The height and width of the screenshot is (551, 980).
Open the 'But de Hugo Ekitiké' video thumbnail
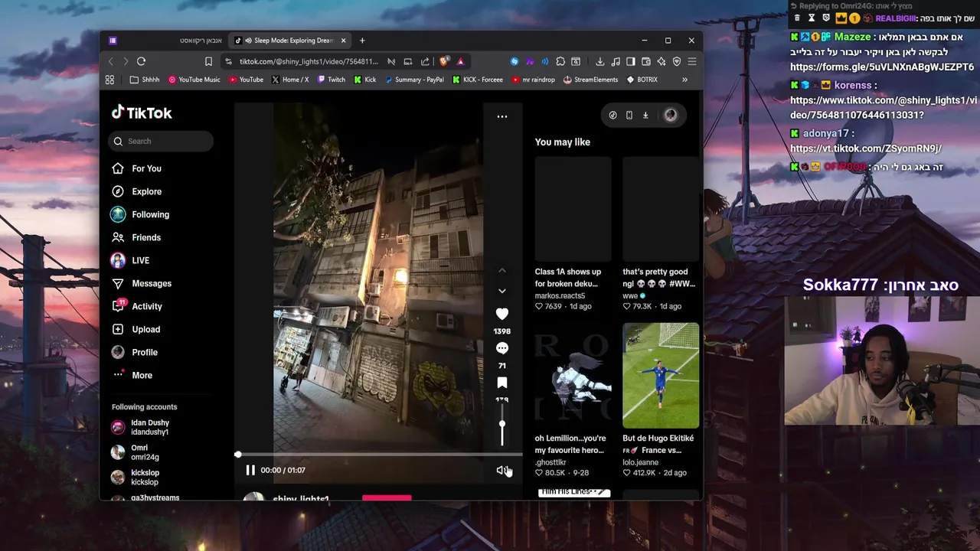click(x=661, y=375)
